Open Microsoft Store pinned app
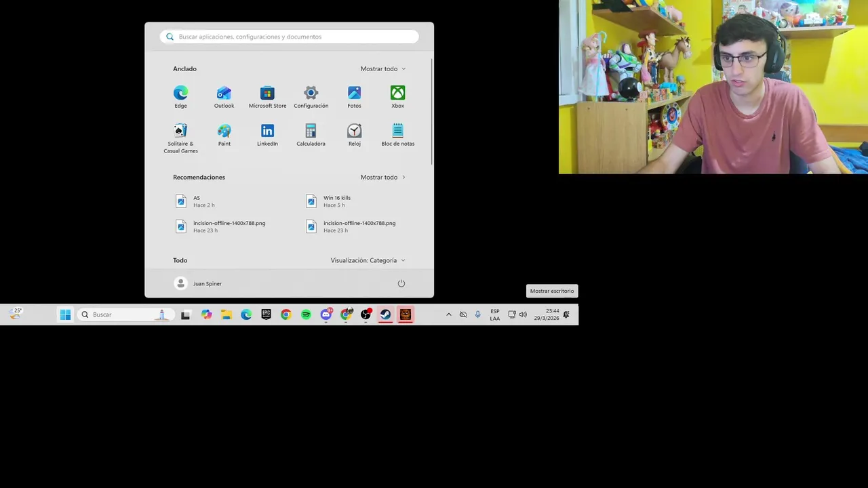The height and width of the screenshot is (488, 868). tap(267, 97)
